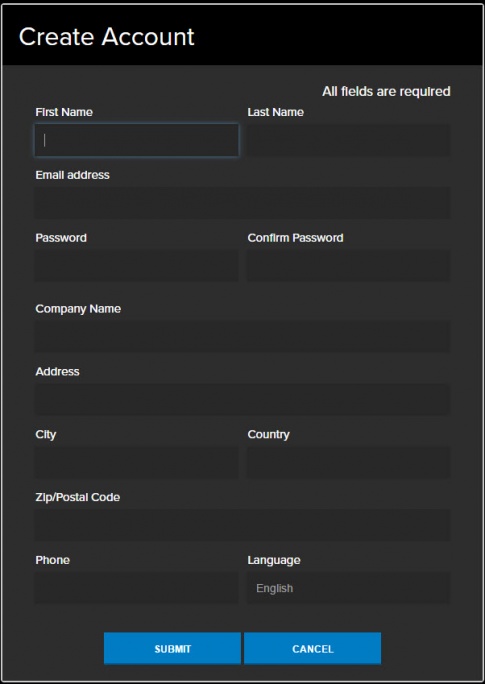Click the 'Company Name' label text
This screenshot has width=485, height=684.
pos(78,309)
